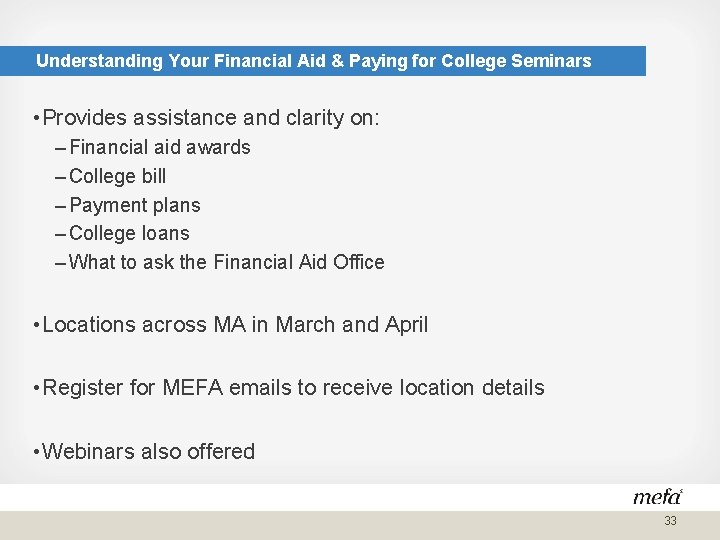
Task: Click the word "Webinars" in the last bullet
Action: pos(88,452)
